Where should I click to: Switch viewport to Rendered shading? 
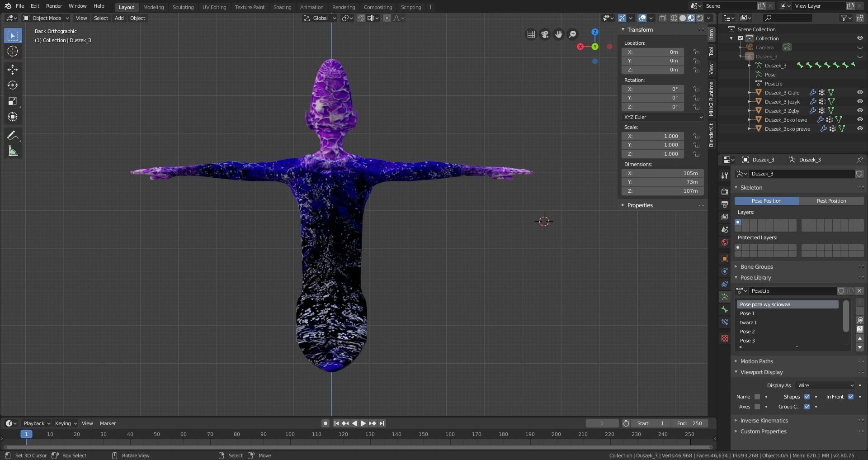(700, 18)
